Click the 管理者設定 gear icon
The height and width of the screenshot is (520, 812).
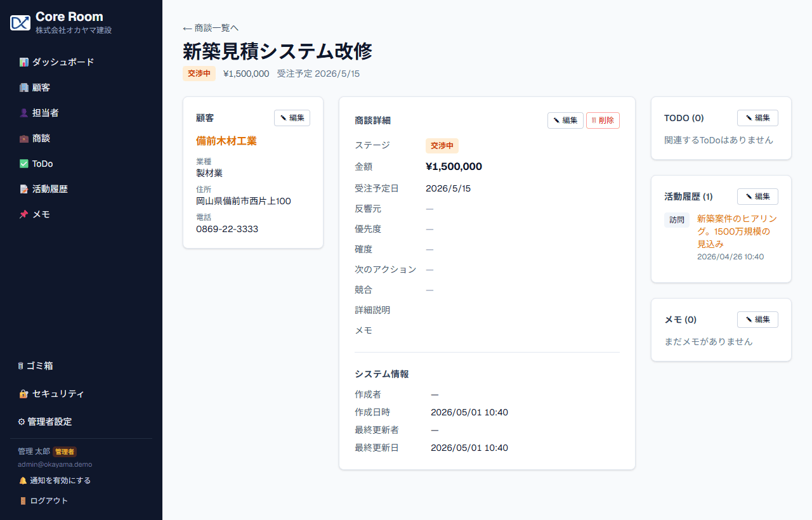[x=22, y=422]
